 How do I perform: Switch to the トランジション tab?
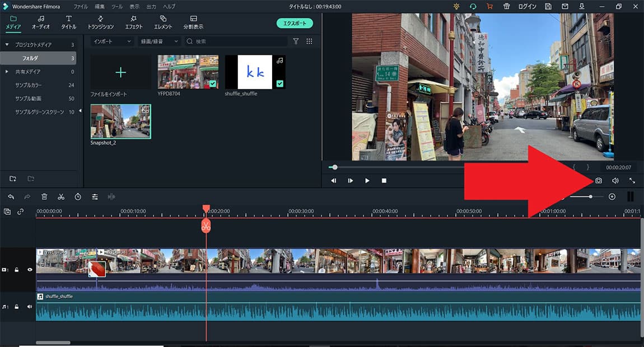(100, 23)
